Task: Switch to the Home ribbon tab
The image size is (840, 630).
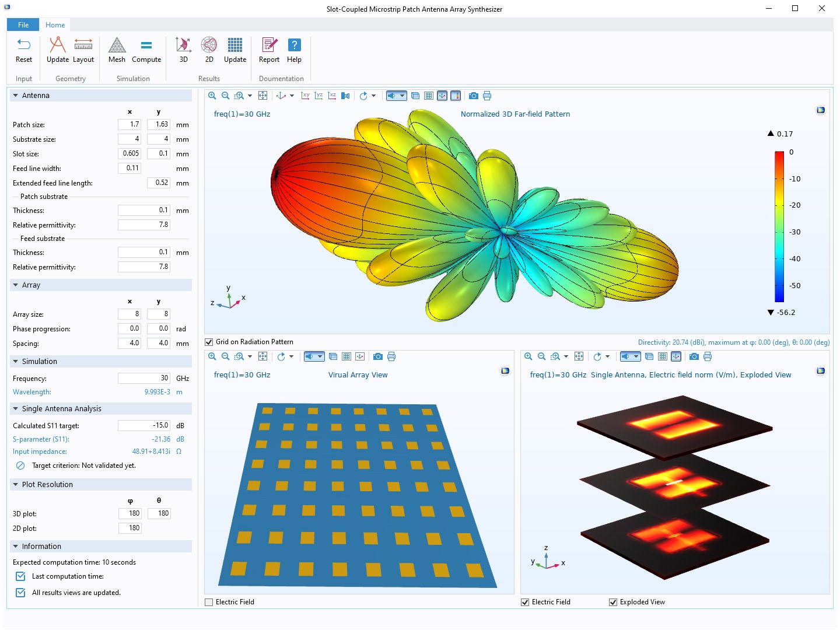Action: (55, 25)
